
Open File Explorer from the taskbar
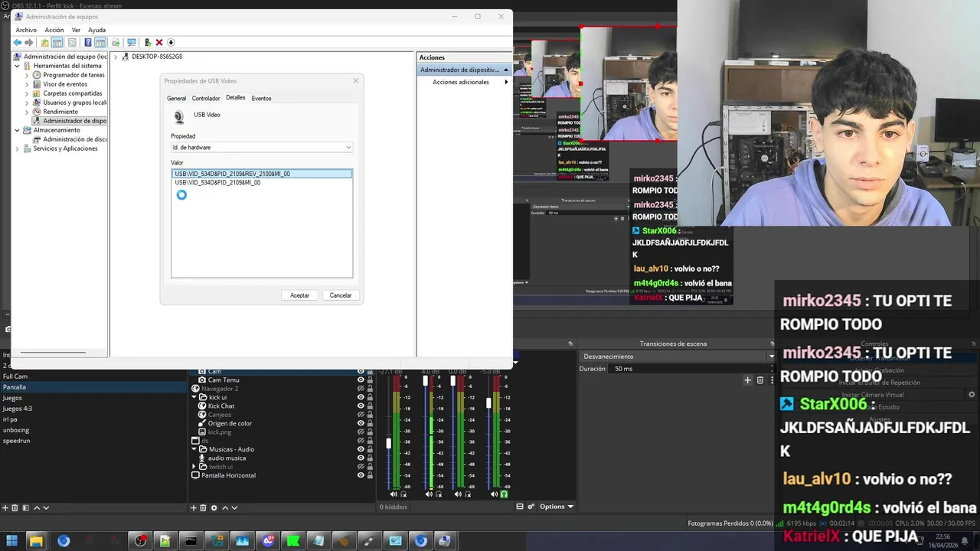[36, 541]
